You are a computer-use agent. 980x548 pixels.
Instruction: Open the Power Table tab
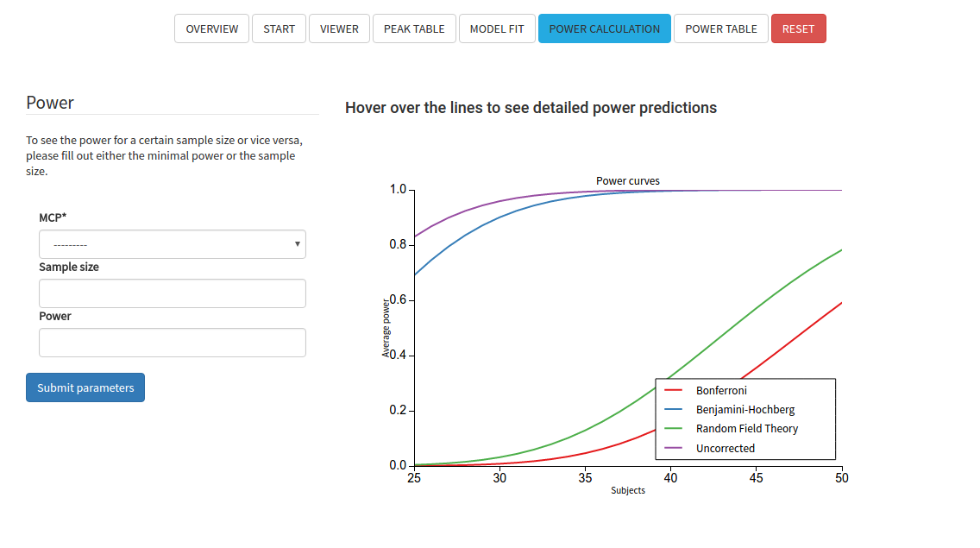click(720, 28)
